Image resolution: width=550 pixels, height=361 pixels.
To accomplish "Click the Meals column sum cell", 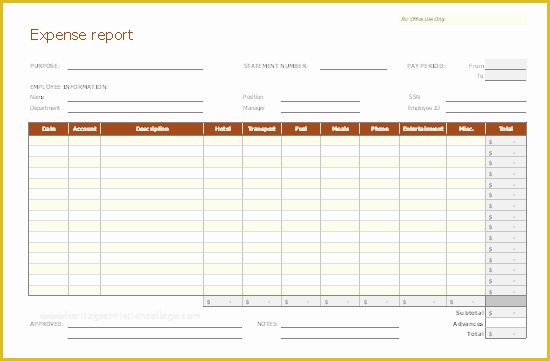I will pyautogui.click(x=340, y=302).
